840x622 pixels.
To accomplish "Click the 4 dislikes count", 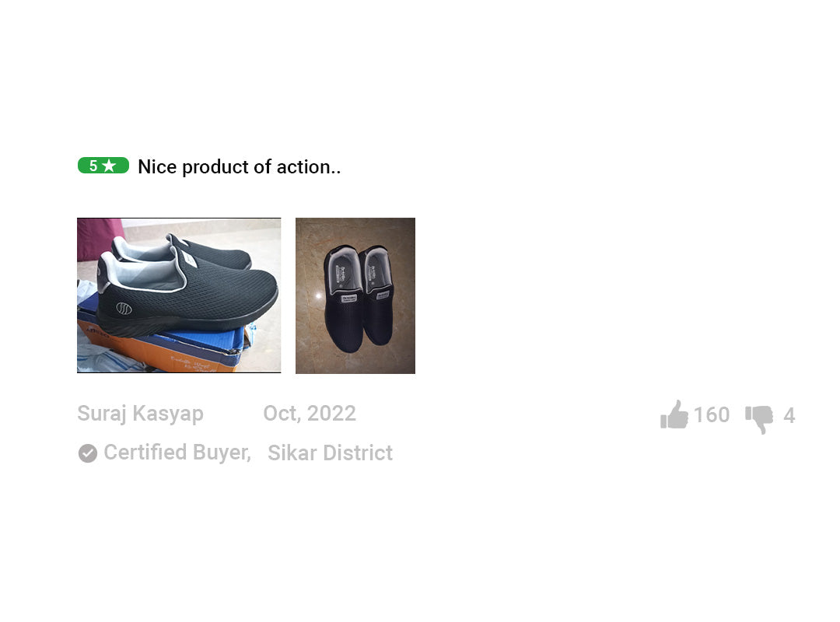I will 789,416.
